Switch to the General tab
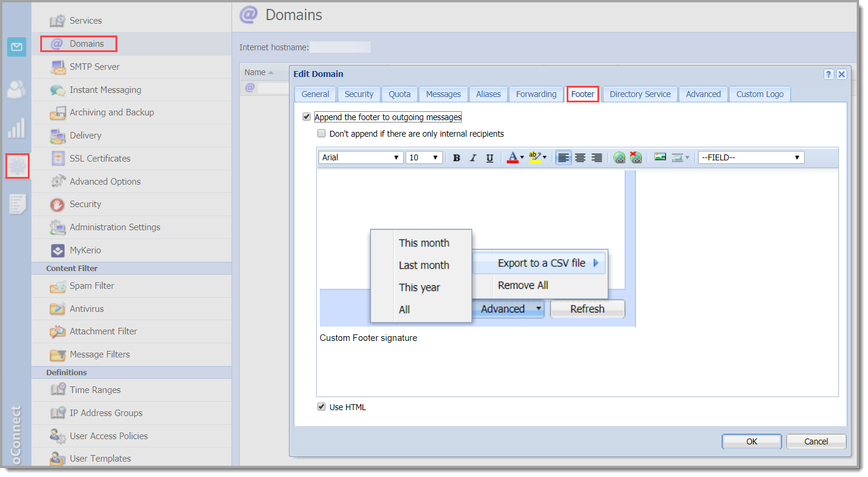The height and width of the screenshot is (477, 868). point(315,94)
